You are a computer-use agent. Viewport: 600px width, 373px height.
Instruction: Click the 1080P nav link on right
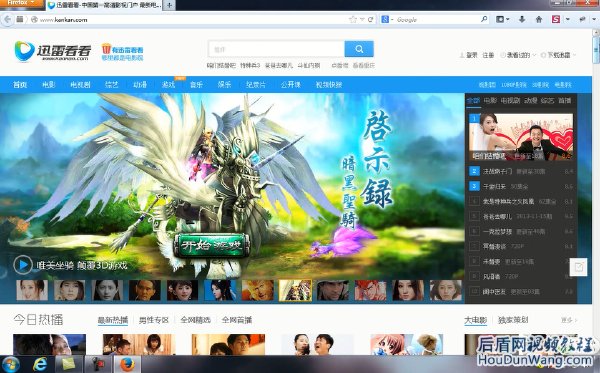[514, 85]
